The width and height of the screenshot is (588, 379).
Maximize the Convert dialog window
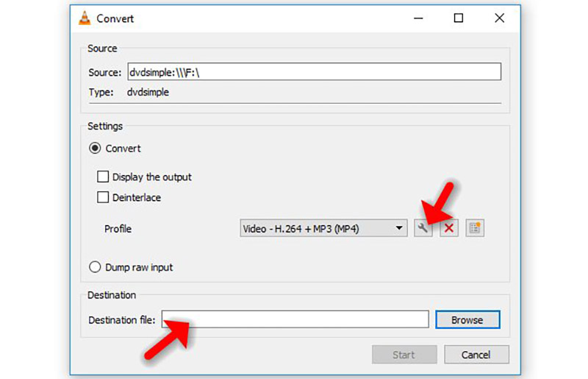(x=459, y=18)
